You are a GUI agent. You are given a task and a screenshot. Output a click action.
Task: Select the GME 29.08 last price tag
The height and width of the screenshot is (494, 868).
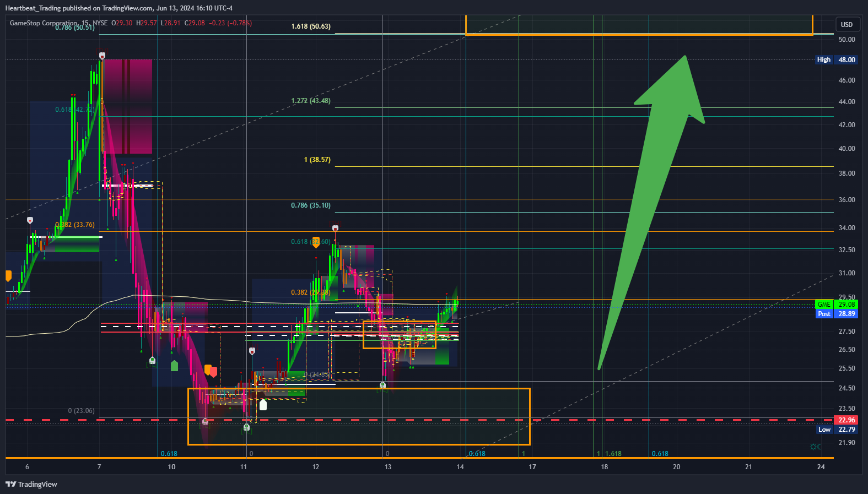coord(837,304)
